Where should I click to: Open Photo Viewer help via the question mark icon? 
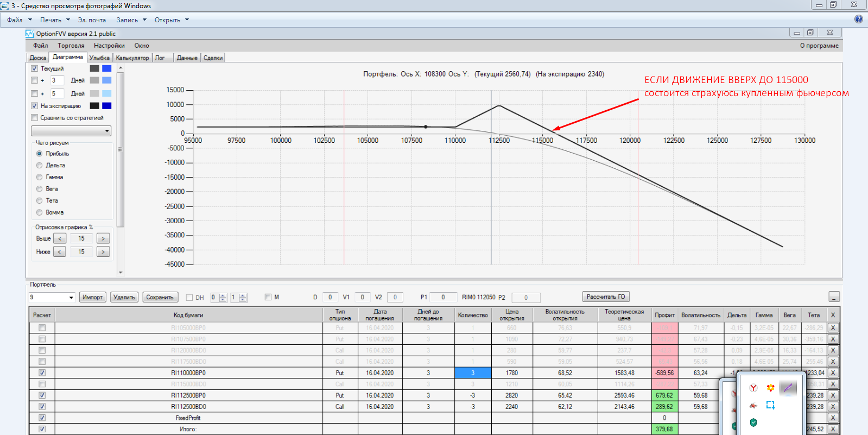point(858,19)
